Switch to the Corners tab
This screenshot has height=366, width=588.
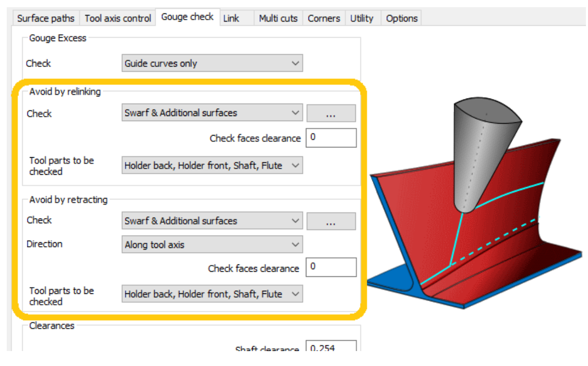(x=323, y=19)
